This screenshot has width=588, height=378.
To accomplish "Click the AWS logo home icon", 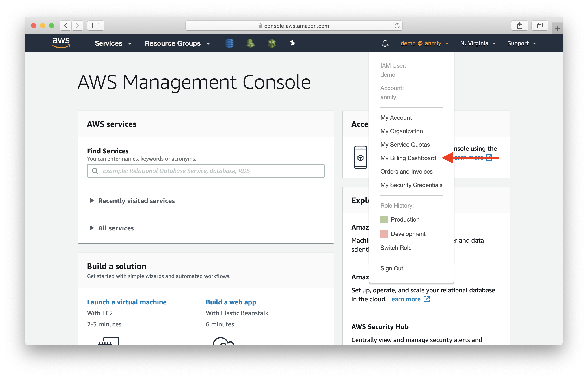I will [61, 43].
